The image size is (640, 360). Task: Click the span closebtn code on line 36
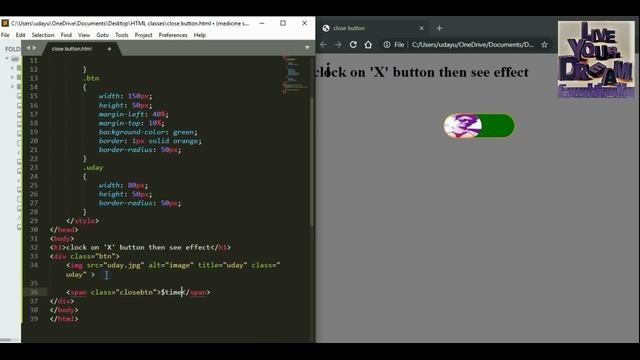[138, 292]
